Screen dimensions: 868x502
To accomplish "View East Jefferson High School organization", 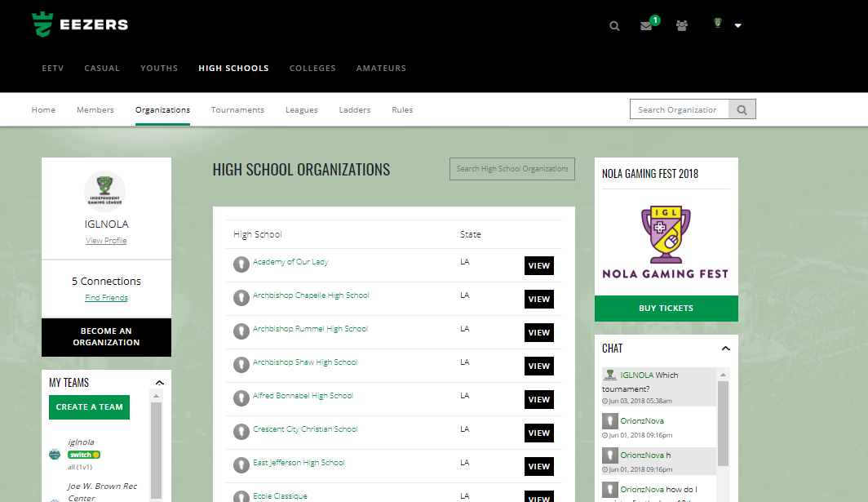I will tap(539, 467).
